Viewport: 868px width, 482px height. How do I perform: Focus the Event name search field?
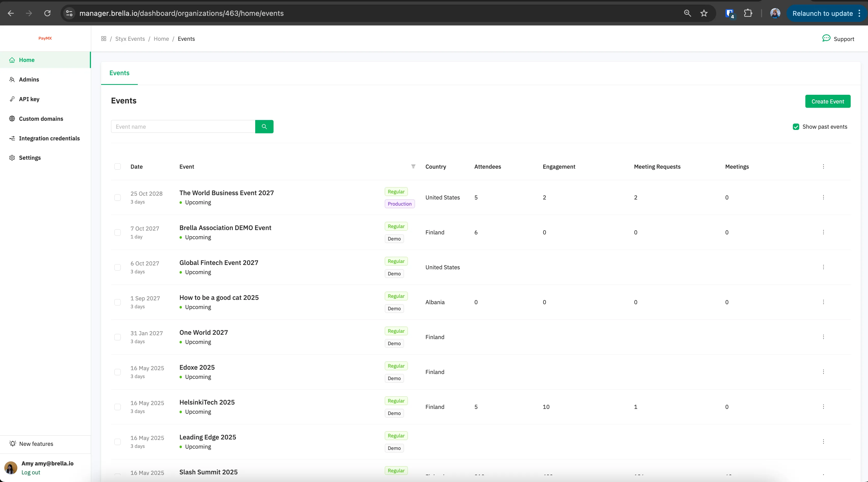[183, 127]
